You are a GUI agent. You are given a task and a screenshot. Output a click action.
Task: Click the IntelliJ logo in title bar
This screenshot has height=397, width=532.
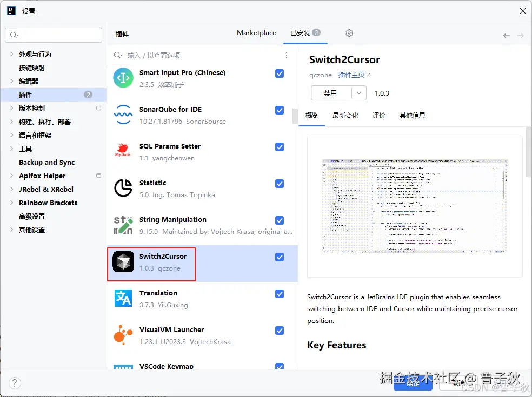[11, 11]
